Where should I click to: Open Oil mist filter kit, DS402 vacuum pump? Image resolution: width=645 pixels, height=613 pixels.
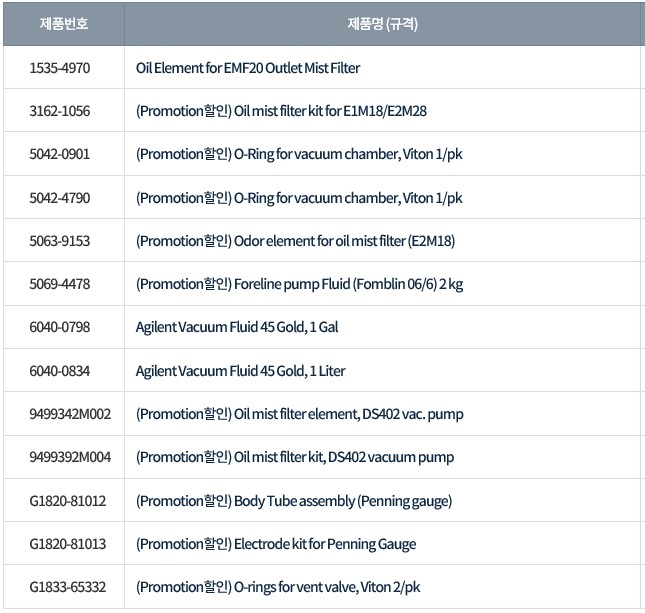(x=294, y=457)
